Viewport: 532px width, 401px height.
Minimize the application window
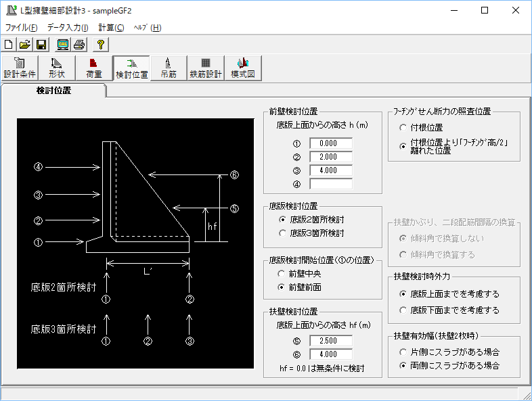click(x=454, y=10)
